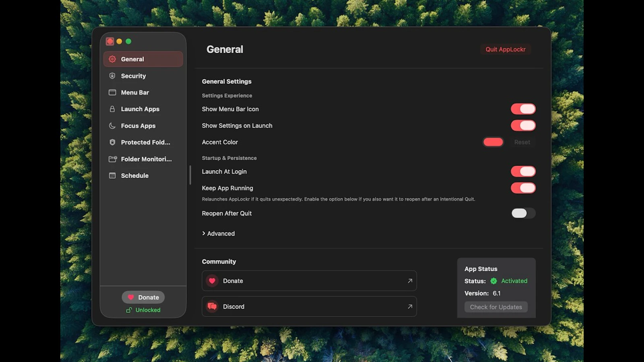The height and width of the screenshot is (362, 644).
Task: Click the 'Startup & Persistence' subheading
Action: 229,158
